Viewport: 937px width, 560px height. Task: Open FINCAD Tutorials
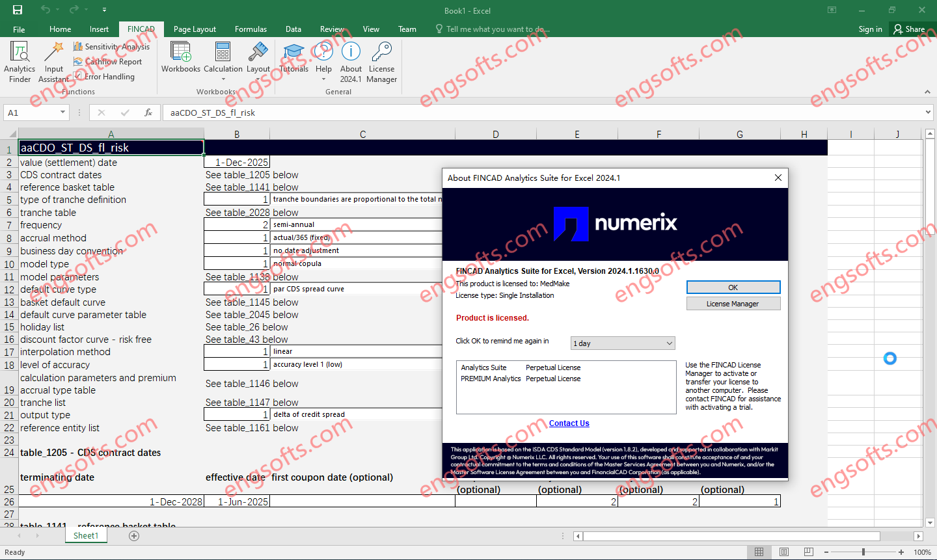[x=293, y=59]
